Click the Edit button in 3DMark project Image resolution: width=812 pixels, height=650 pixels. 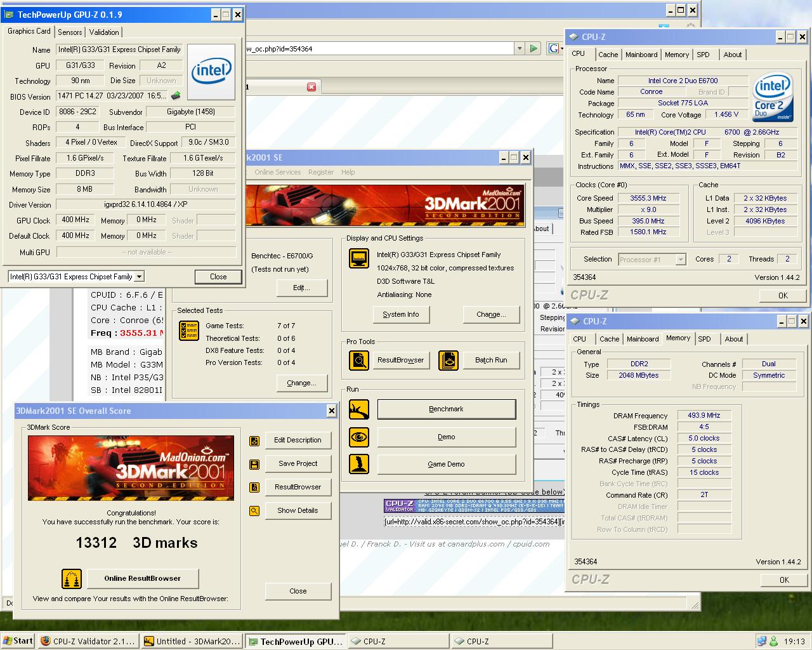point(301,288)
